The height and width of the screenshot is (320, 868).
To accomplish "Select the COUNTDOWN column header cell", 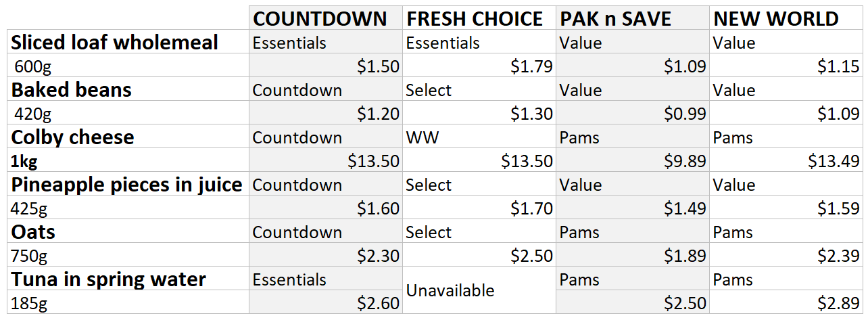I will point(326,18).
